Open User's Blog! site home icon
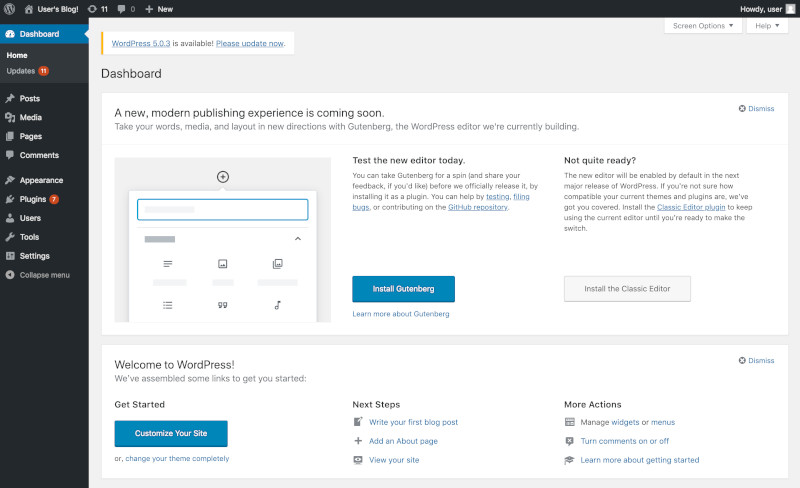The image size is (800, 488). (x=29, y=9)
